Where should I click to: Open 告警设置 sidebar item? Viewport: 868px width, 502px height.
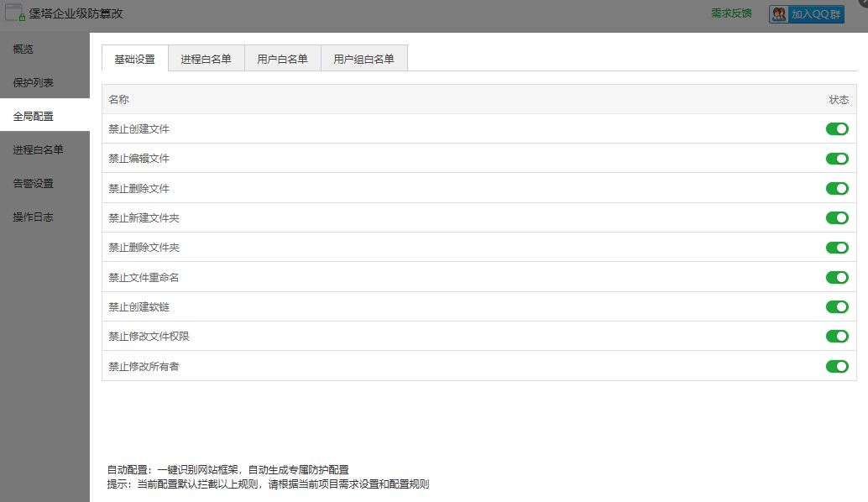(x=34, y=184)
